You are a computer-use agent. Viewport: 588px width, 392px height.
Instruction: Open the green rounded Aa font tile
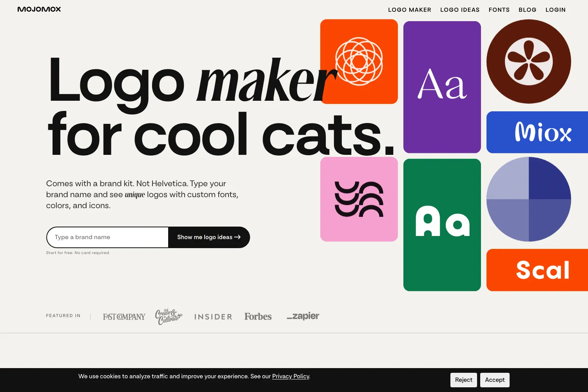[442, 225]
